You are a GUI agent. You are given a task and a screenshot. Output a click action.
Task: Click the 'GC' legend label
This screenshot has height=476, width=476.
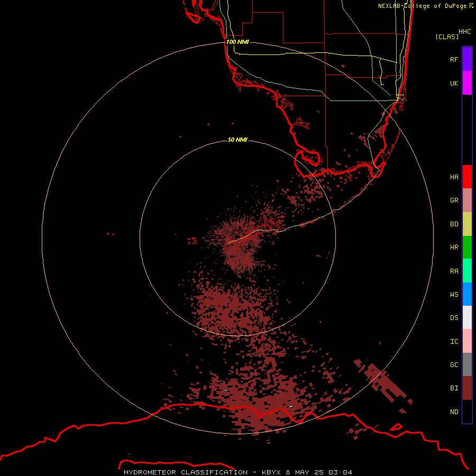pos(454,365)
